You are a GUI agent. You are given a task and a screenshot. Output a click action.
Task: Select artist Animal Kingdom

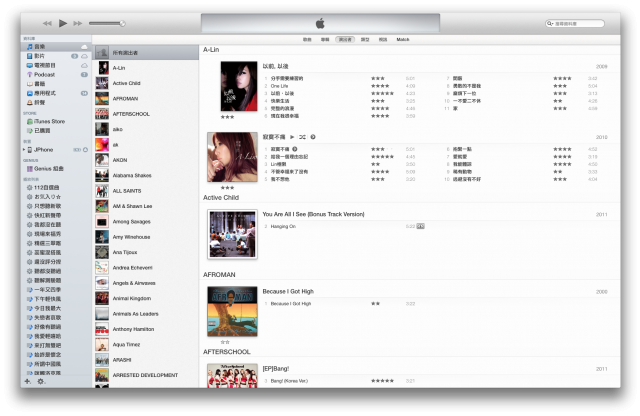146,298
